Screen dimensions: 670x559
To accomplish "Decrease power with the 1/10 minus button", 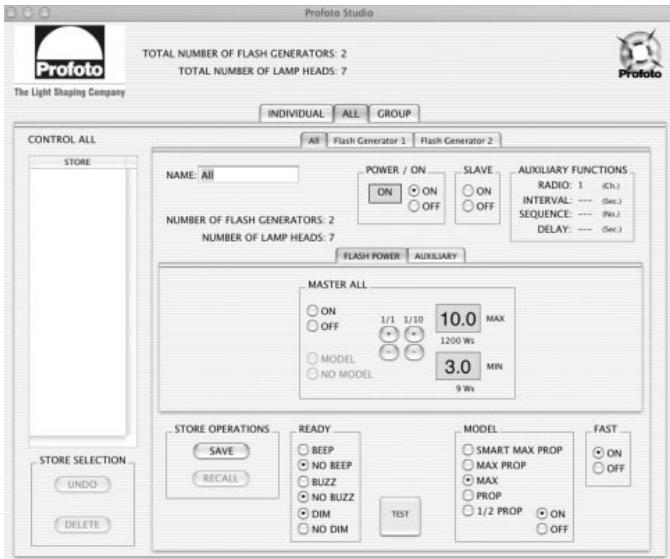I will 414,353.
